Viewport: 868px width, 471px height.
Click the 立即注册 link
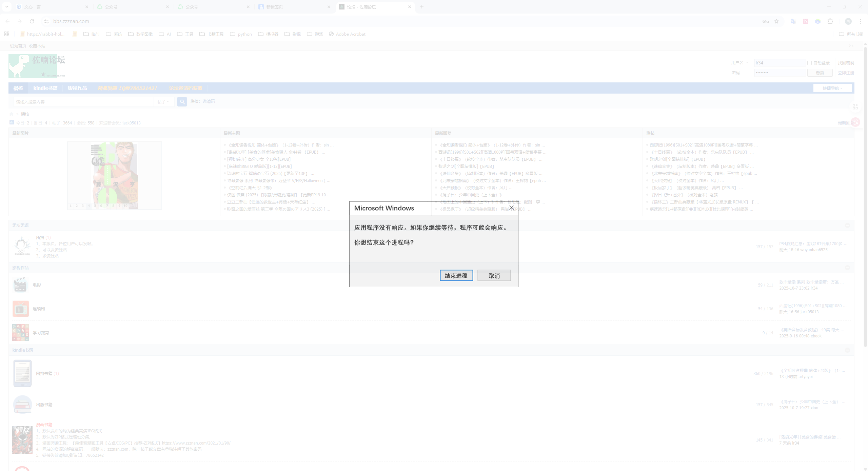pyautogui.click(x=846, y=73)
